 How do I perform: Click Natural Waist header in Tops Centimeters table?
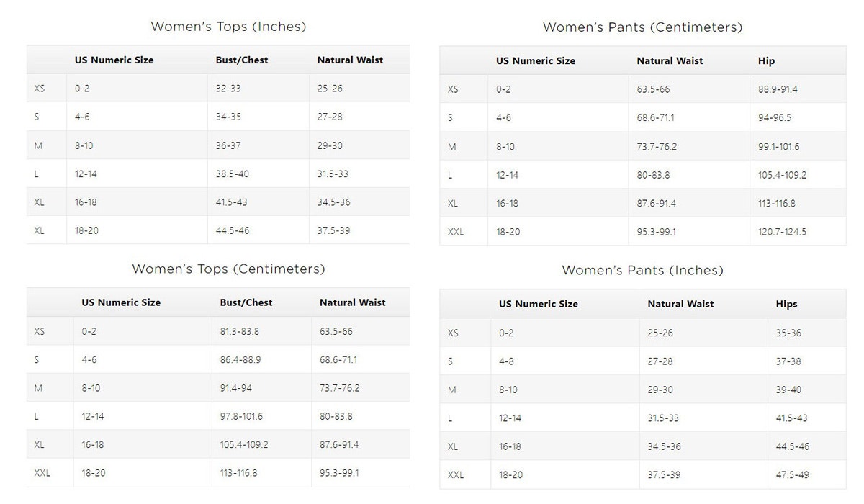pos(353,303)
